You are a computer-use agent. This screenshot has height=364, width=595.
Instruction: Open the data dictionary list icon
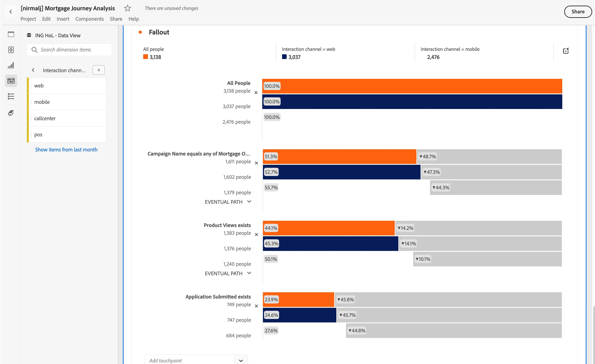point(11,96)
